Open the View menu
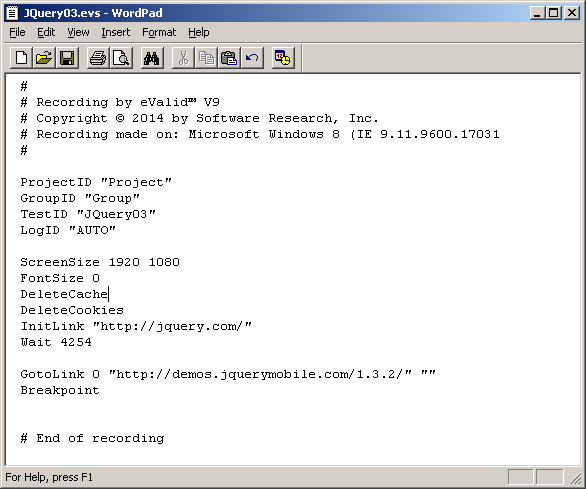This screenshot has height=489, width=586. 78,33
